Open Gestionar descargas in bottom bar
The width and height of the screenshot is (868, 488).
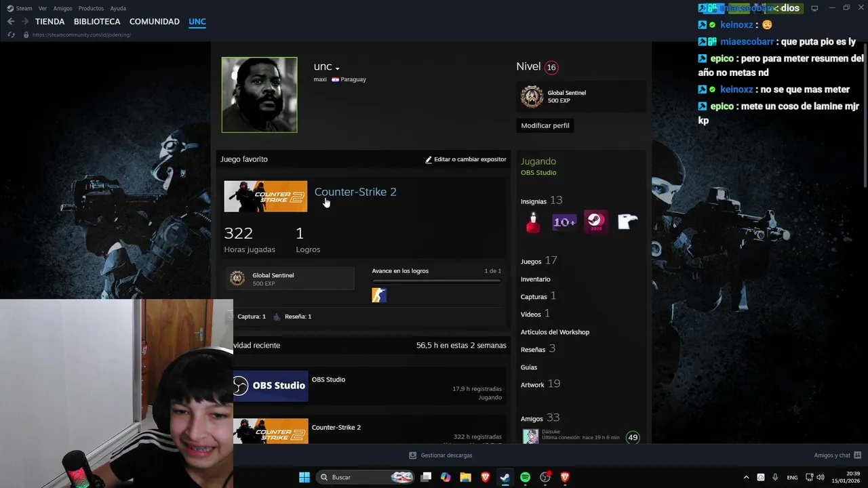click(441, 455)
